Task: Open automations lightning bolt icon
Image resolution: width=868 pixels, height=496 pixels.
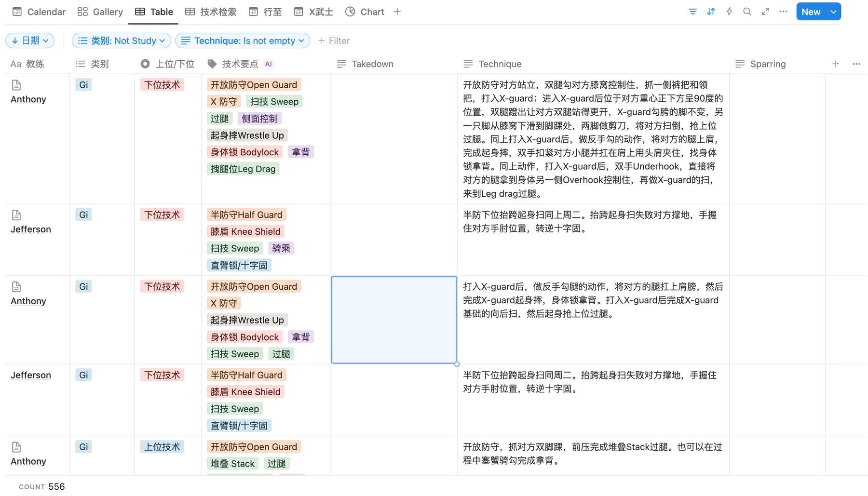Action: coord(729,12)
